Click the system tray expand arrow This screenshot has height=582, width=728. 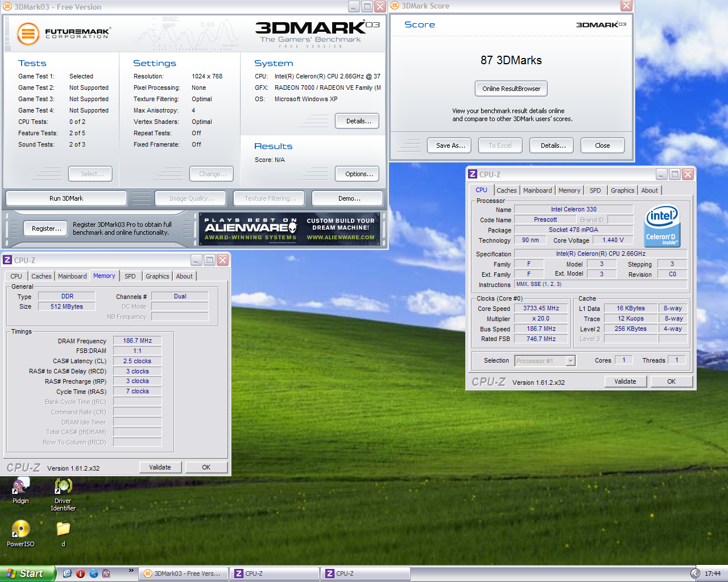[x=695, y=573]
